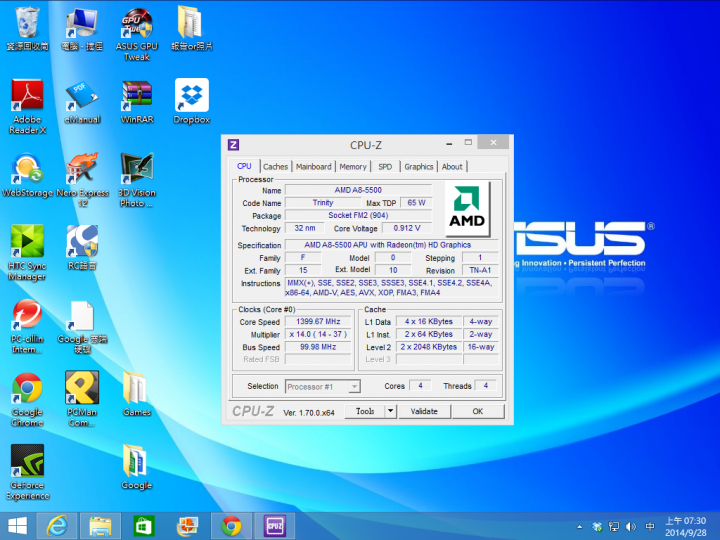Click the Level 2 2 x 2048 KBytes value

[x=428, y=347]
